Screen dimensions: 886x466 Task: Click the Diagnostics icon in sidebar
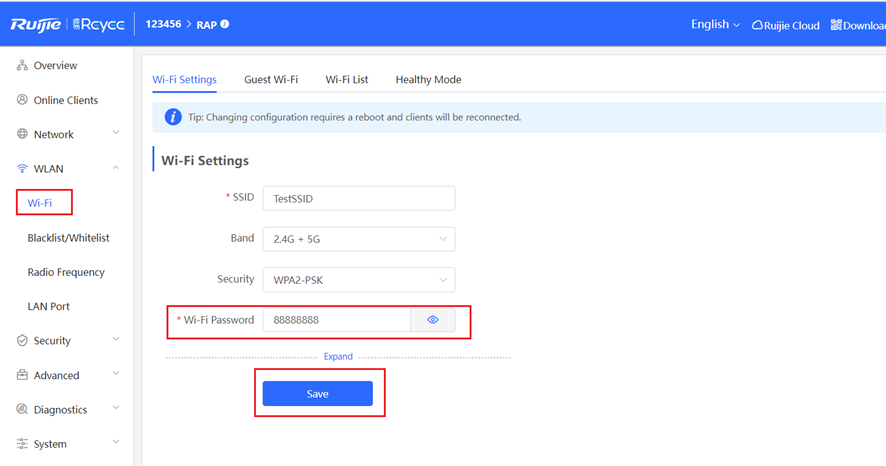click(22, 409)
